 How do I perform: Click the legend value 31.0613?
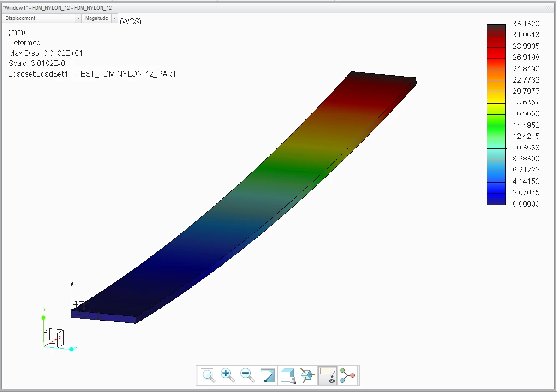point(526,35)
